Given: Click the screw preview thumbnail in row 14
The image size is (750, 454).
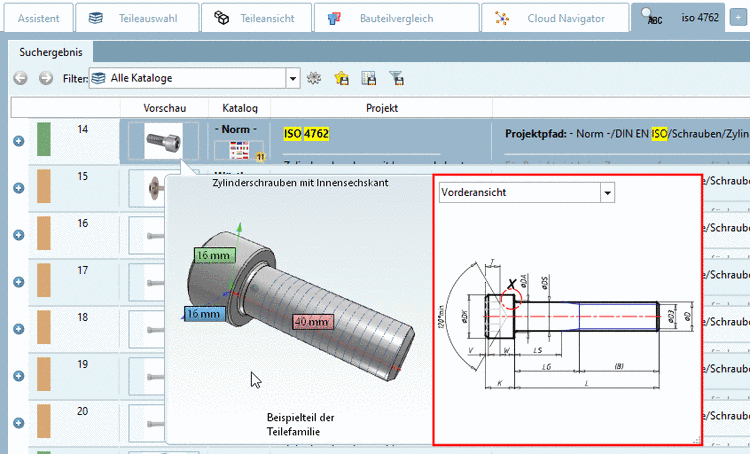Looking at the screenshot, I should tap(164, 141).
